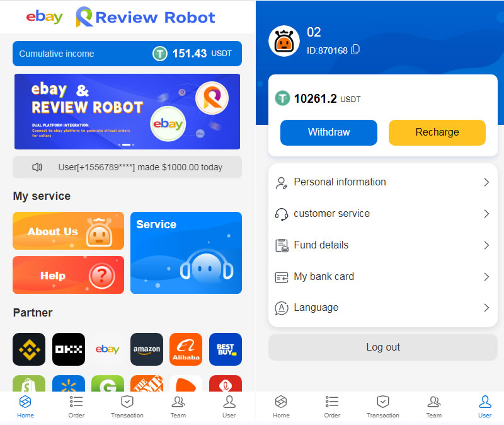Open the Binance partner icon
This screenshot has height=425, width=504.
29,349
